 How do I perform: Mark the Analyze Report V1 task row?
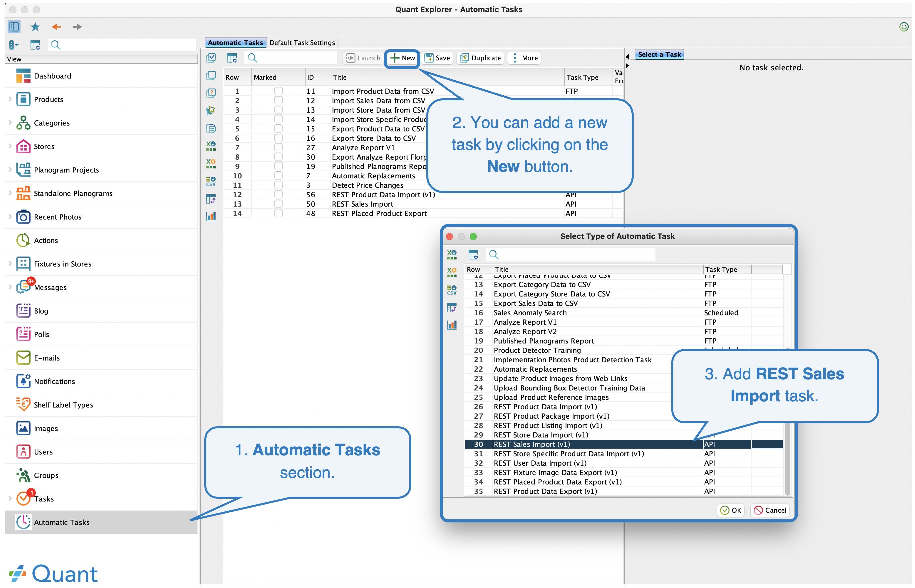(x=278, y=147)
